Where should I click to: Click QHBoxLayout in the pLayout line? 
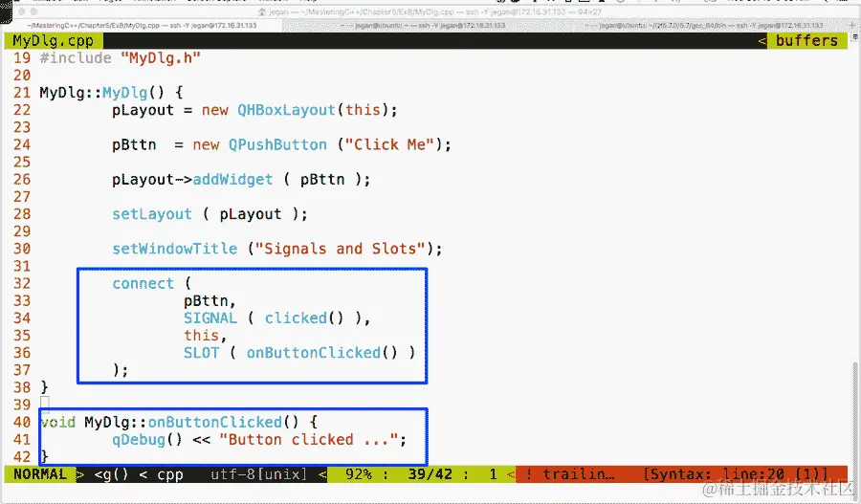(286, 110)
